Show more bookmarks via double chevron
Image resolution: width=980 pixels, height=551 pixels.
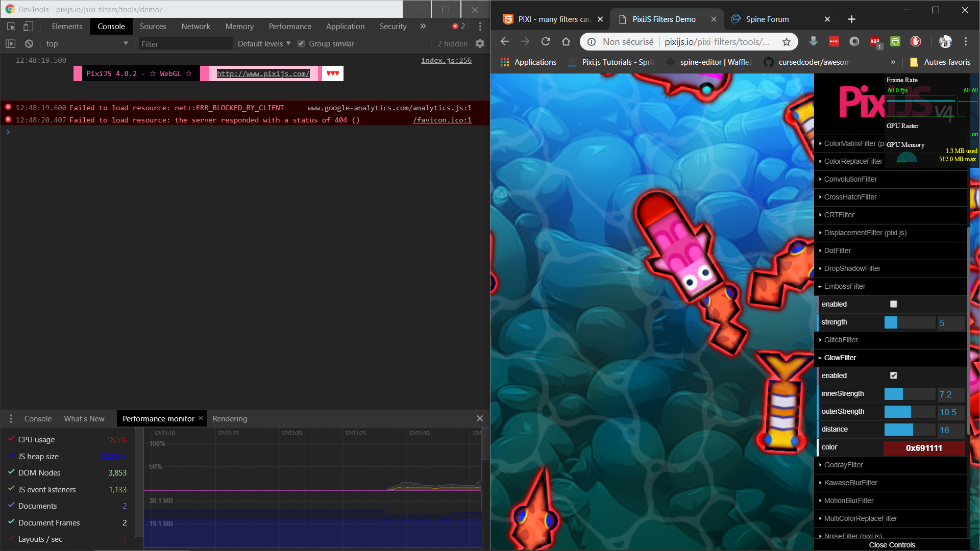[893, 62]
